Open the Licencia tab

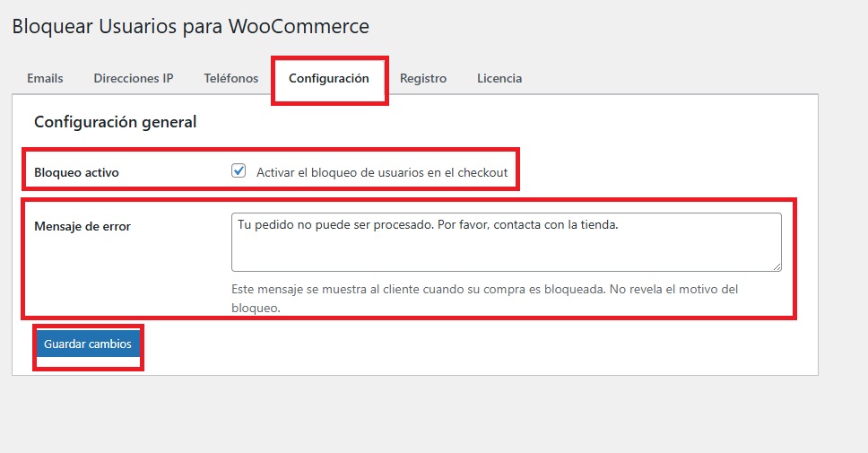pos(499,78)
